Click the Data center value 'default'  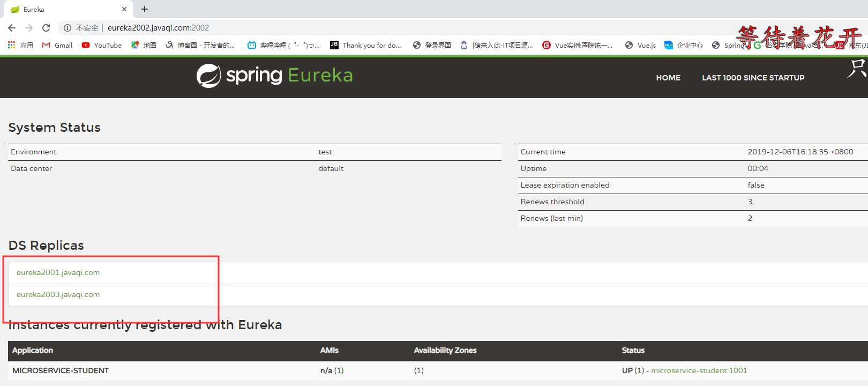coord(331,168)
